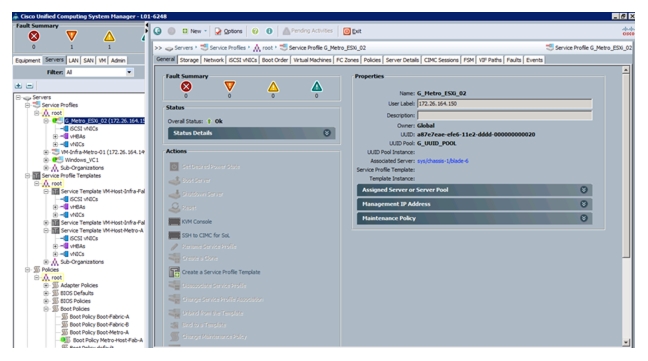Expand the Adapter Policies node
Screen dimensions: 648x361
46,285
